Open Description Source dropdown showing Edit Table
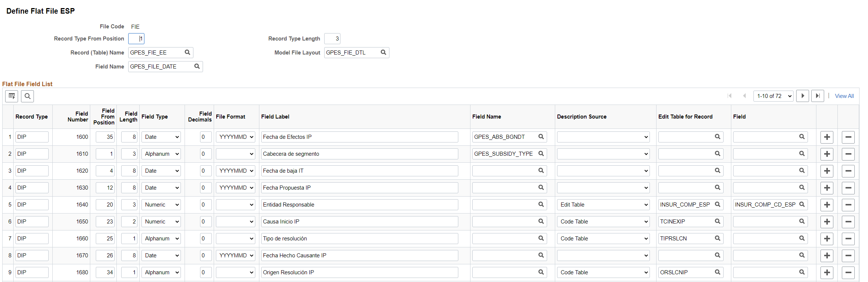 click(603, 205)
